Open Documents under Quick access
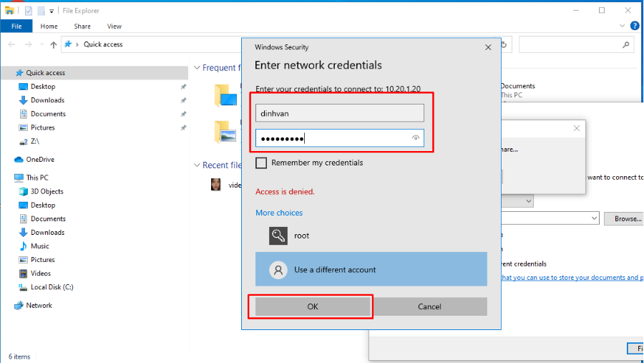644x363 pixels. [x=48, y=114]
